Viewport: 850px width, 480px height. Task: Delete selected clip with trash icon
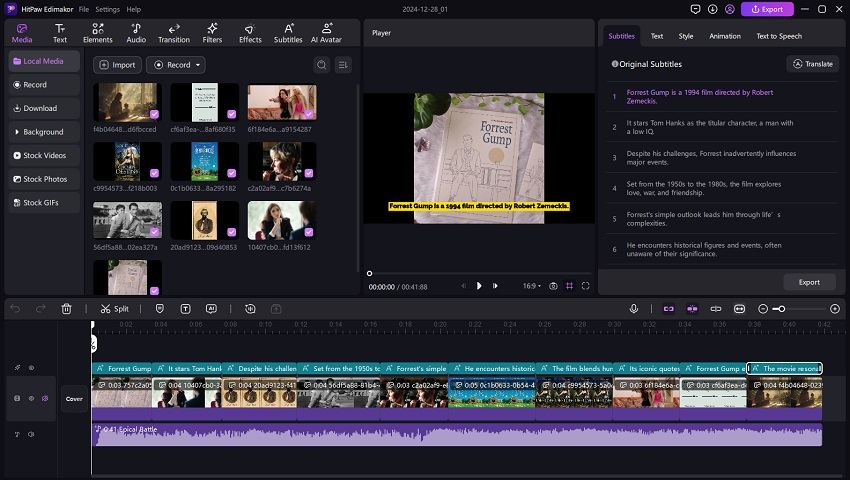(66, 309)
